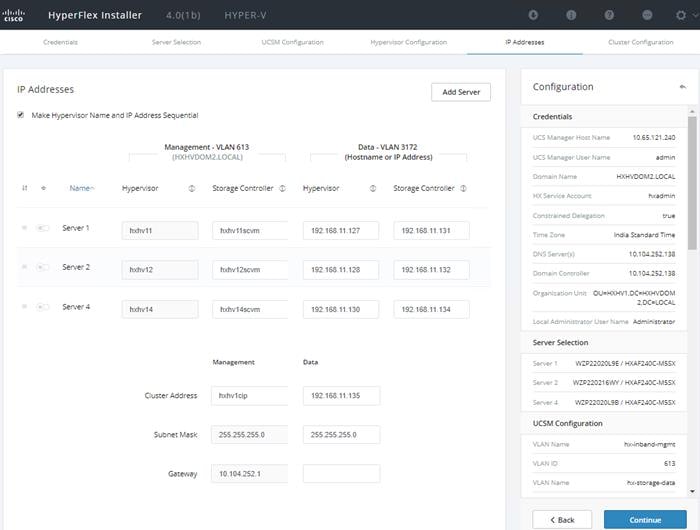This screenshot has width=700, height=530.
Task: Open the info icon in the top bar
Action: click(571, 15)
